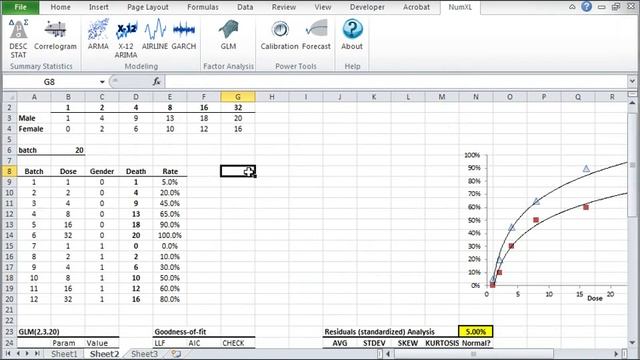Click the Dose axis title on the chart
640x360 pixels.
click(595, 298)
